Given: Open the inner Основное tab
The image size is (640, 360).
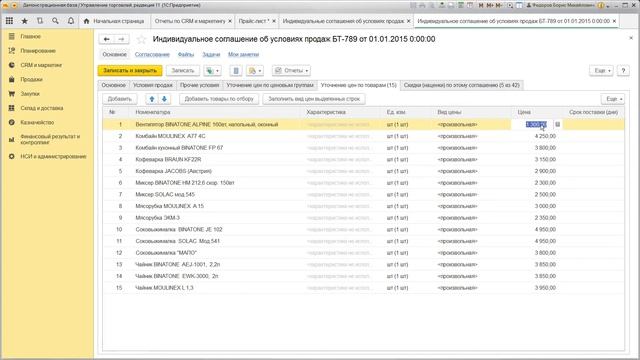Looking at the screenshot, I should click(113, 85).
